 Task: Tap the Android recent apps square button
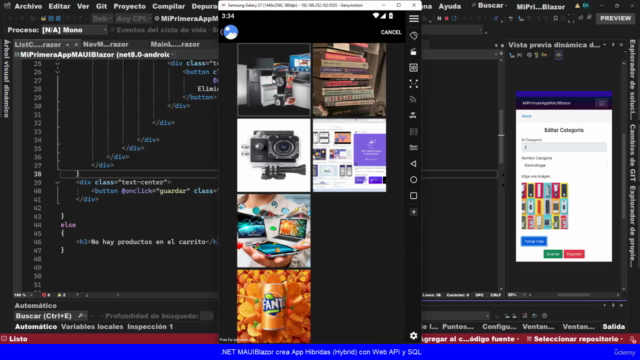413,196
